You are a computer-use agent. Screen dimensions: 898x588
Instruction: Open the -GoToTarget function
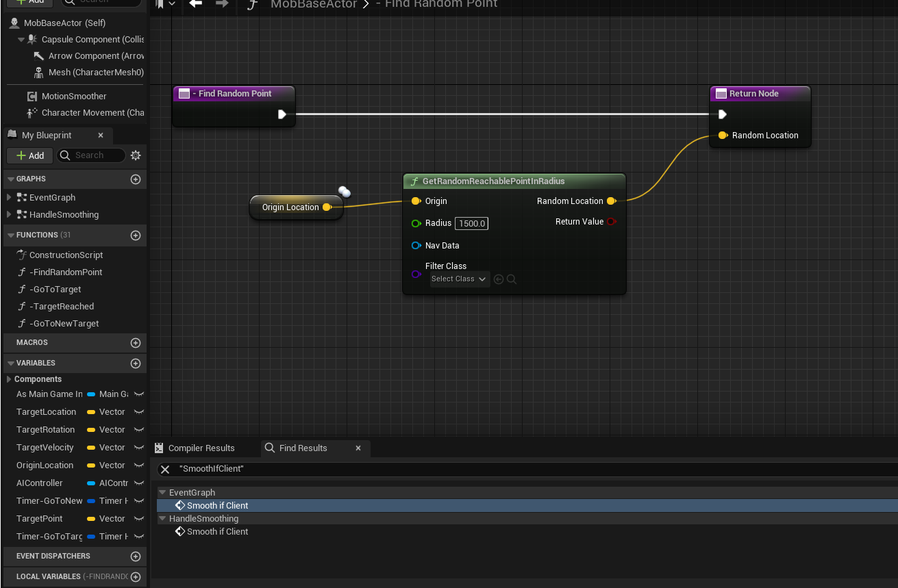point(55,289)
